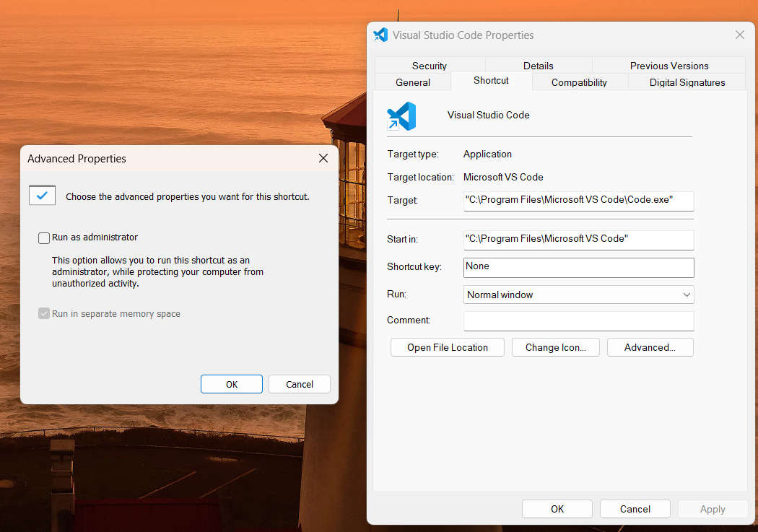Click the Shortcut key: label
This screenshot has width=758, height=532.
coord(414,267)
